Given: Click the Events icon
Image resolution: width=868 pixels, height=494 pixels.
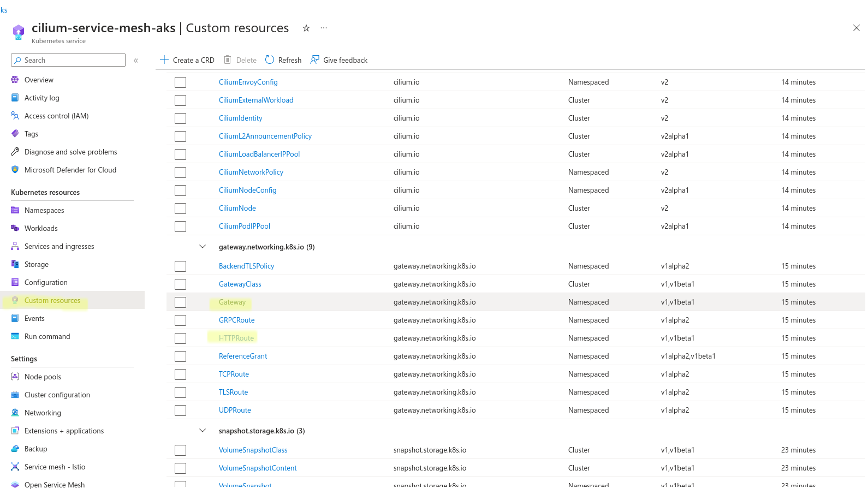Looking at the screenshot, I should pyautogui.click(x=15, y=318).
